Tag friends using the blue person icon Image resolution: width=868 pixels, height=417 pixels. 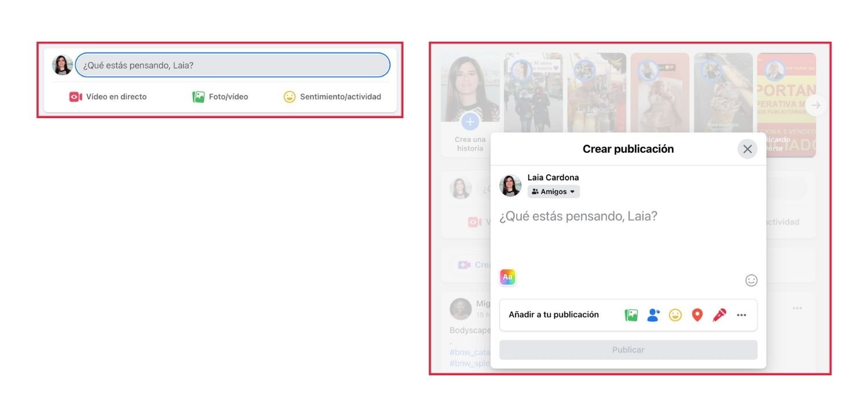(x=653, y=315)
